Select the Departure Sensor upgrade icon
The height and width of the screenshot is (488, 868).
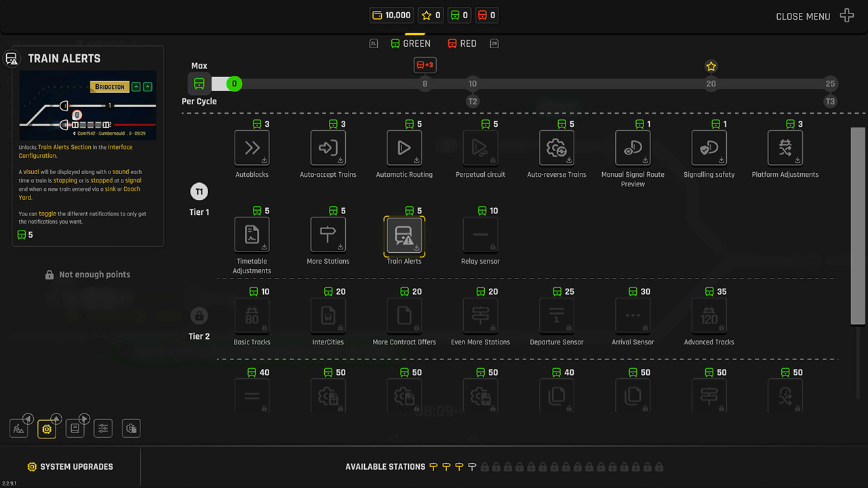556,315
